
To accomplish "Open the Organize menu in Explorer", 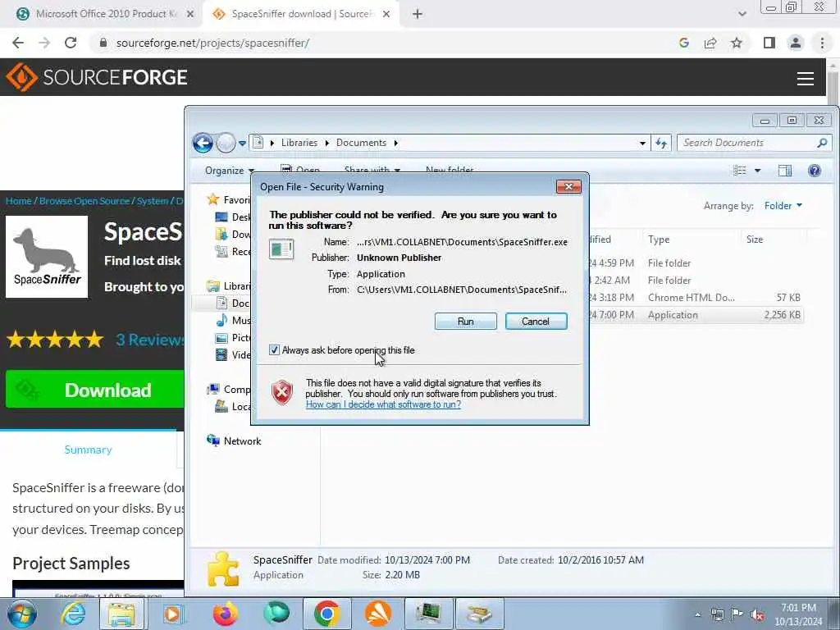I will pyautogui.click(x=230, y=171).
